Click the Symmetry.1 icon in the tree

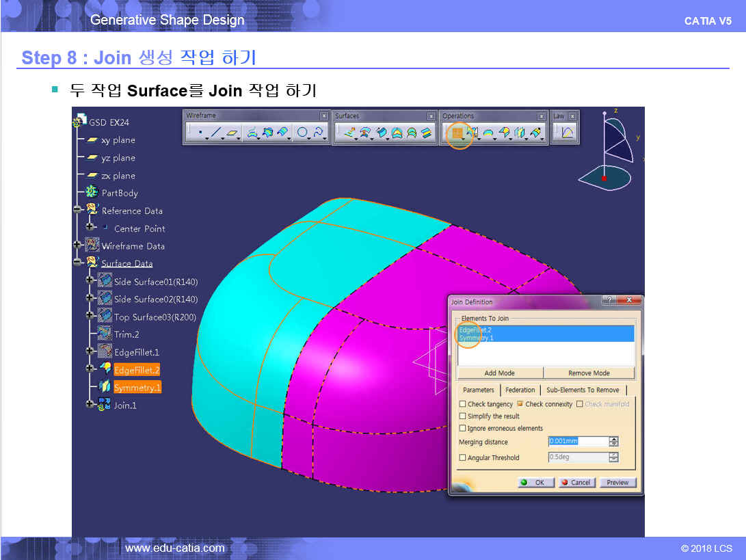click(x=105, y=387)
